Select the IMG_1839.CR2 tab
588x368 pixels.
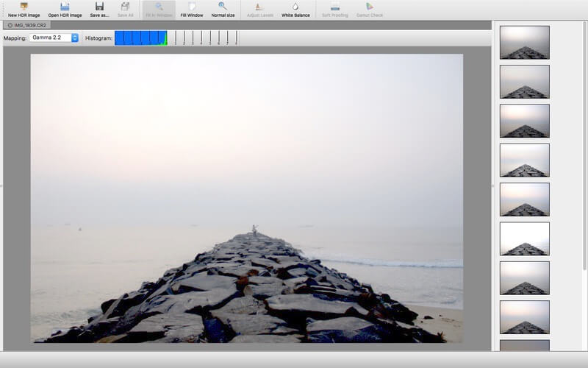(31, 25)
